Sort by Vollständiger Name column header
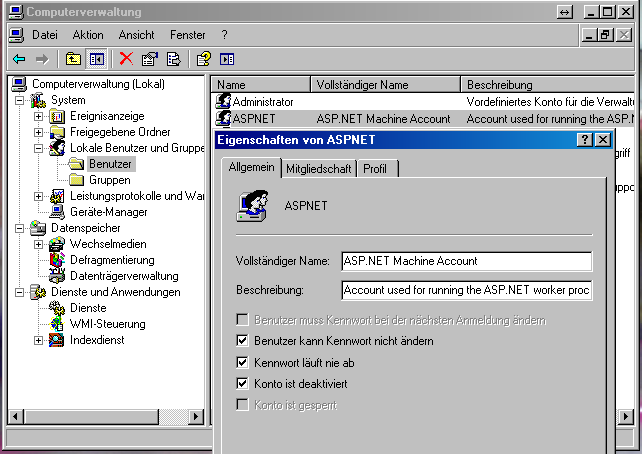 pyautogui.click(x=386, y=84)
